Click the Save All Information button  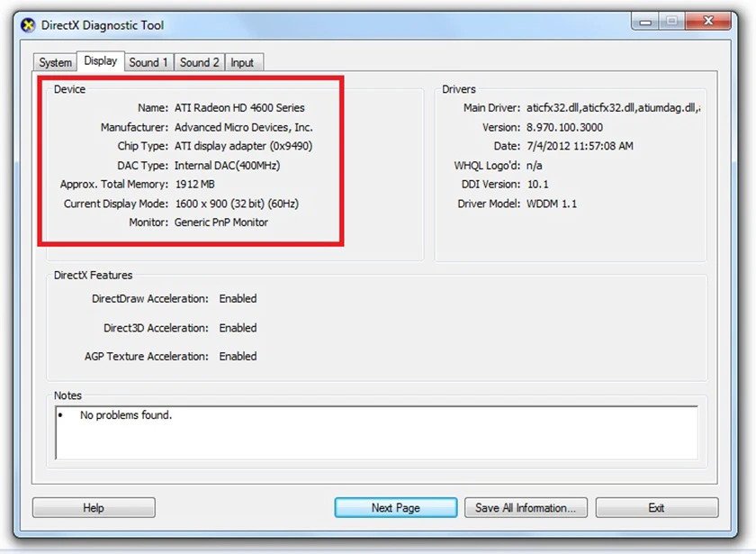point(526,507)
